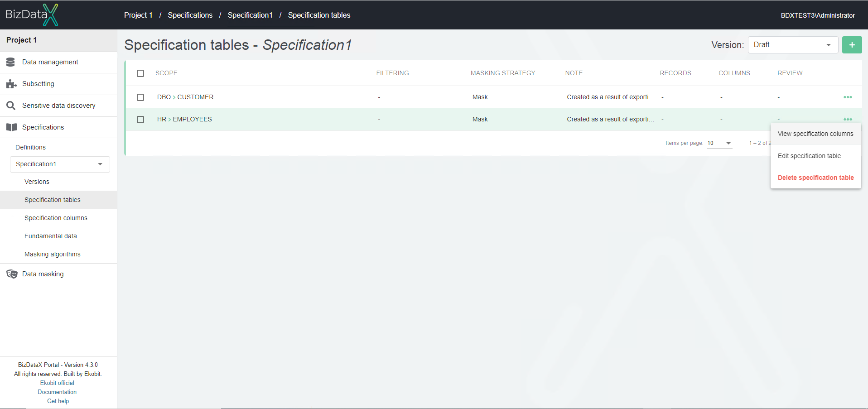
Task: Click Specification tables in the breadcrumb
Action: point(319,15)
